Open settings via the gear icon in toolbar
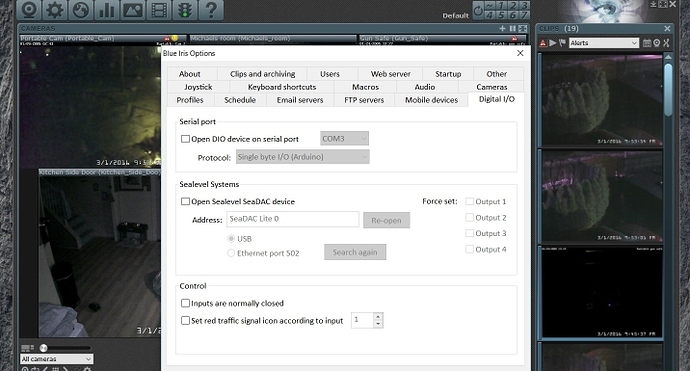 (x=55, y=10)
